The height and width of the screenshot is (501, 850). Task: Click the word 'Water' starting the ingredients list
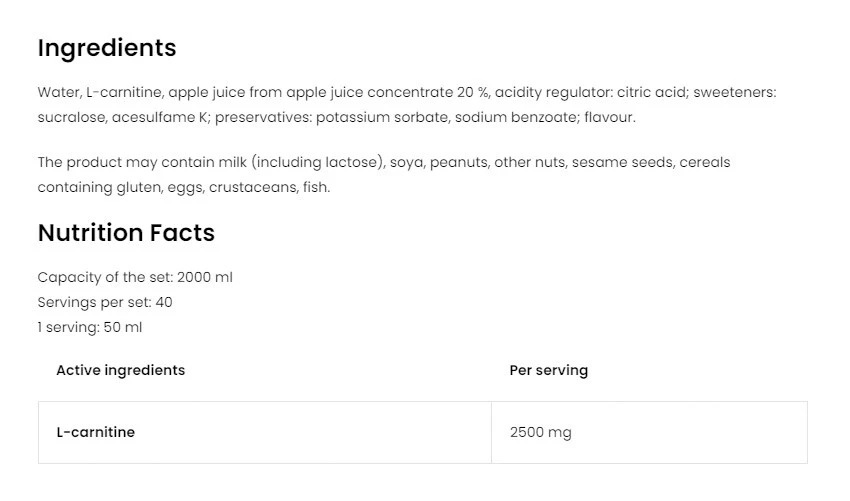click(58, 92)
